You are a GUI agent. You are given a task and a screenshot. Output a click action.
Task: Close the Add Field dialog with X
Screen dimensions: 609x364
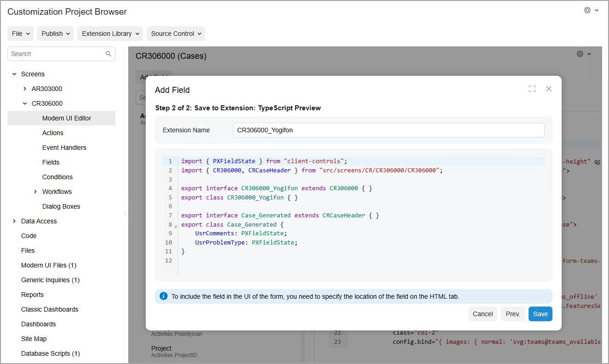[548, 89]
